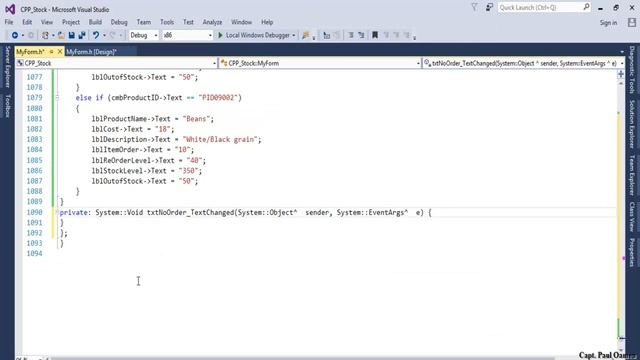Open the Diagnostic Tools side panel
640x360 pixels.
point(632,69)
